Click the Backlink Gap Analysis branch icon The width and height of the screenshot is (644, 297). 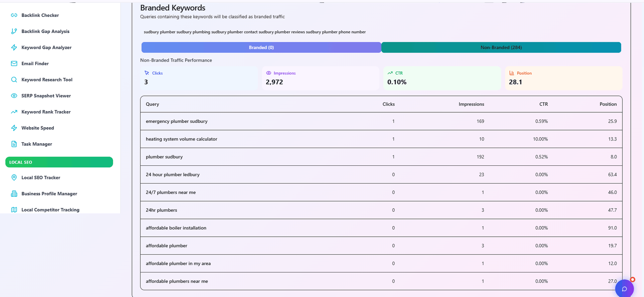[x=14, y=31]
